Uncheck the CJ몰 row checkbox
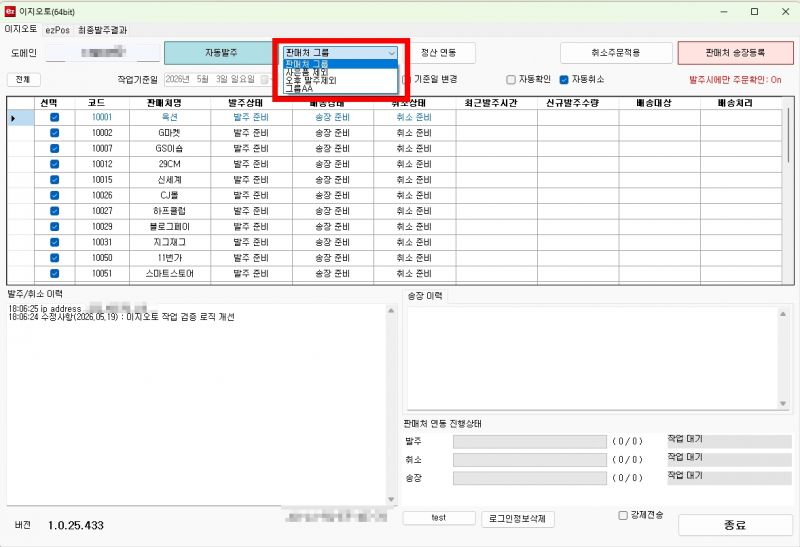Viewport: 800px width, 547px height. 55,195
